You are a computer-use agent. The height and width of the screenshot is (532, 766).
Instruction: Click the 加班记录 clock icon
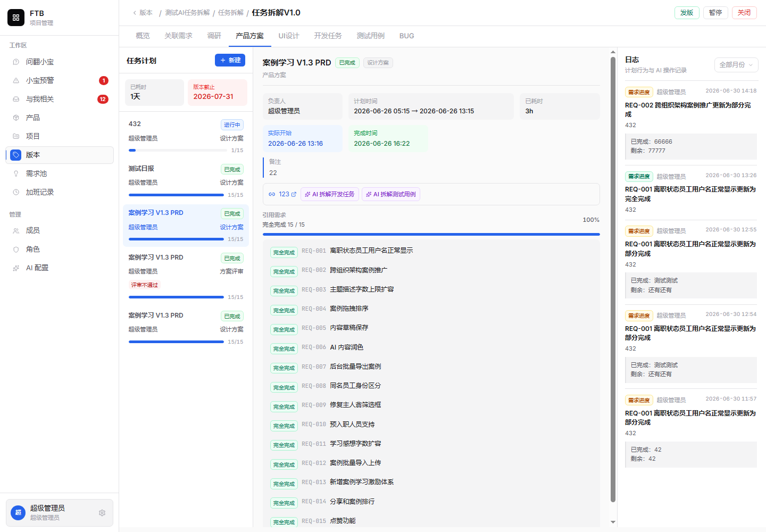(16, 193)
